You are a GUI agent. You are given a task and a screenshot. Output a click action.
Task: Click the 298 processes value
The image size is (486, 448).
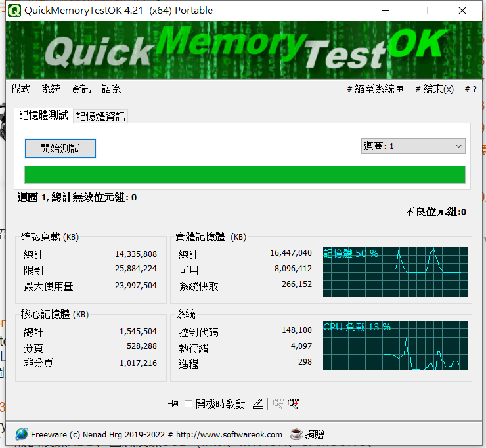(305, 362)
